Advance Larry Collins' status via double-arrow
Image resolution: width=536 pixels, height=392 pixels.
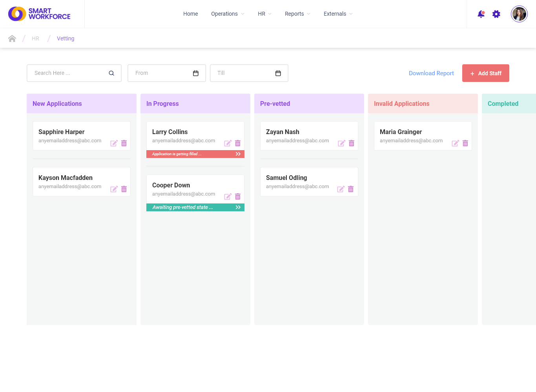[238, 154]
